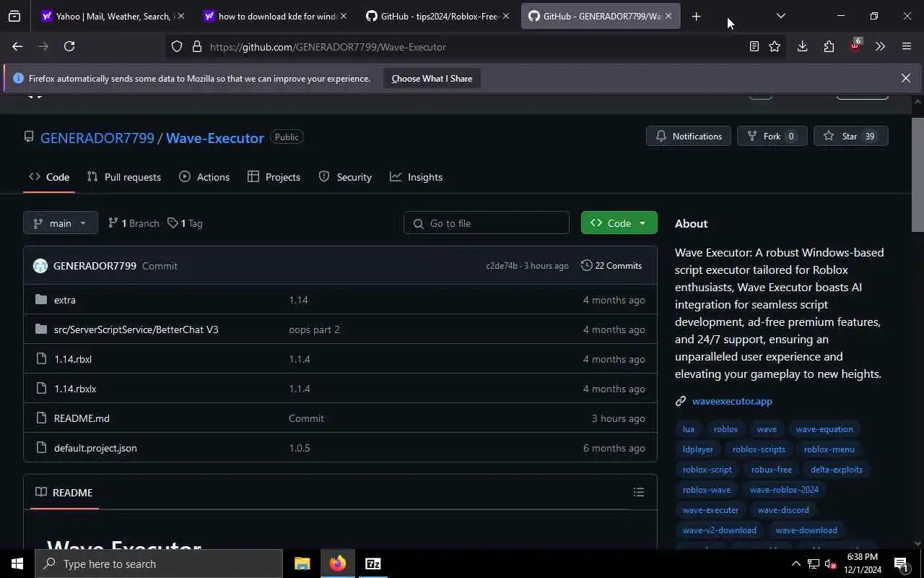Screen dimensions: 924x578
Task: Switch to the 'how to download kde' tab
Action: pyautogui.click(x=275, y=16)
